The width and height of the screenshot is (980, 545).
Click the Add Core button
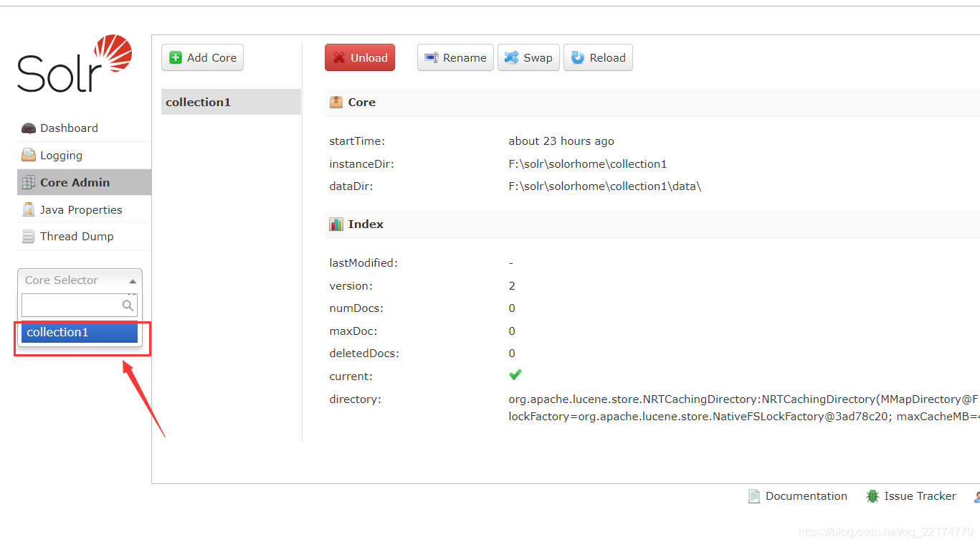[202, 57]
